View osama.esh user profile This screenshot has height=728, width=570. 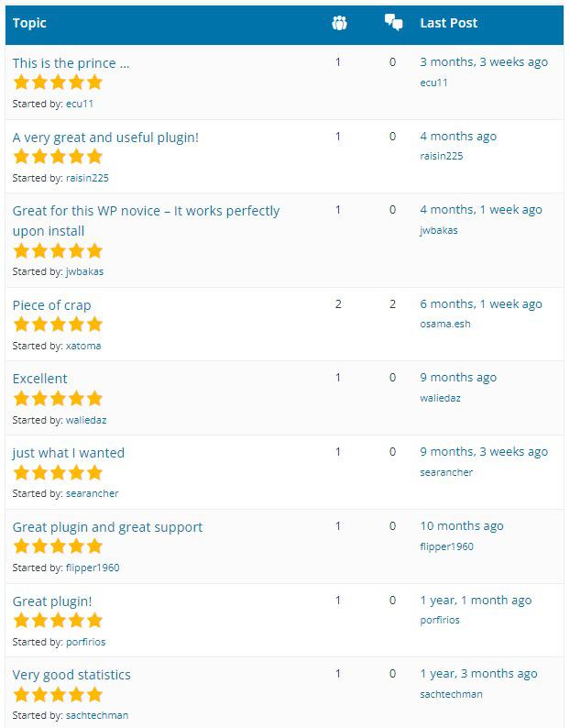444,324
